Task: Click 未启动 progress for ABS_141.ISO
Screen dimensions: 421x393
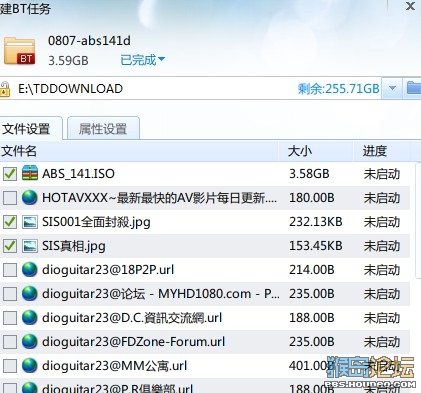Action: (382, 174)
